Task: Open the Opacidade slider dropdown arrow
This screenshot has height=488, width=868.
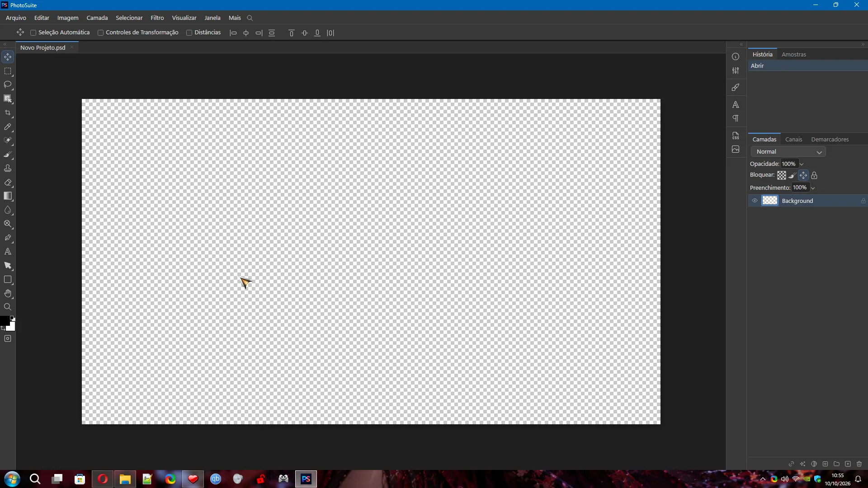Action: pyautogui.click(x=802, y=164)
